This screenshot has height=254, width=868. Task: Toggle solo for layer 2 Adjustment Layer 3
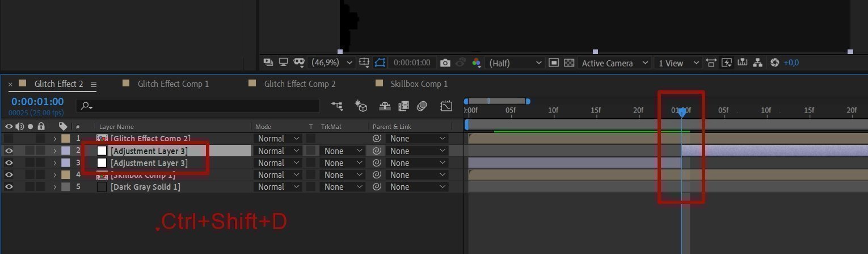coord(30,151)
